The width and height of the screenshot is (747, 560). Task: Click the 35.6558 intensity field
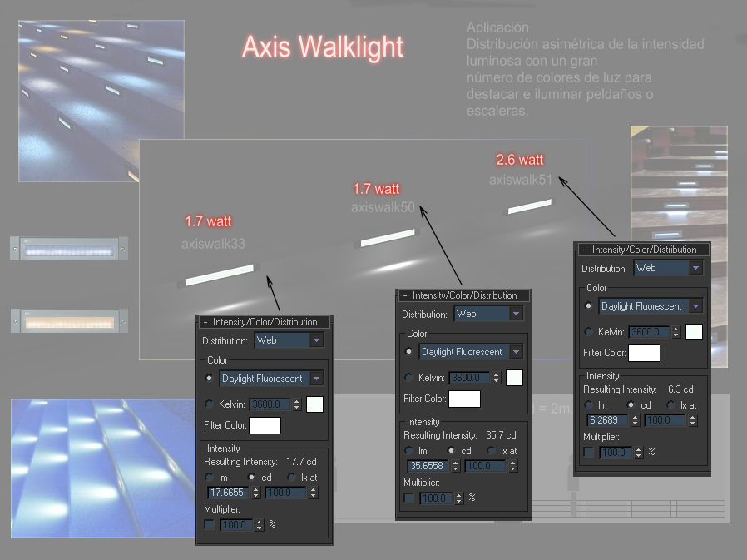428,466
